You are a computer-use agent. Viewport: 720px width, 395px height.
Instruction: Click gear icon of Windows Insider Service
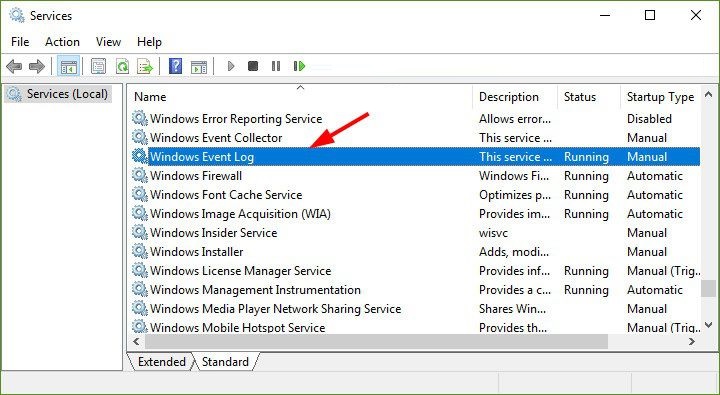coord(140,232)
